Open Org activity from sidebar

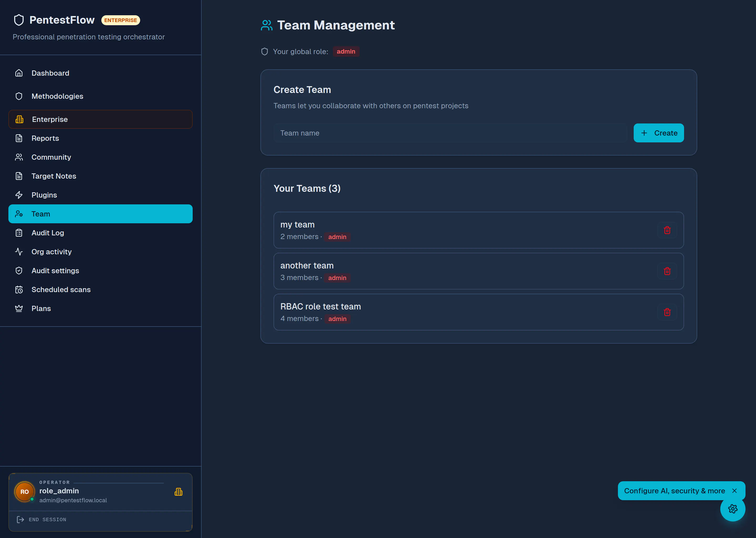tap(100, 251)
